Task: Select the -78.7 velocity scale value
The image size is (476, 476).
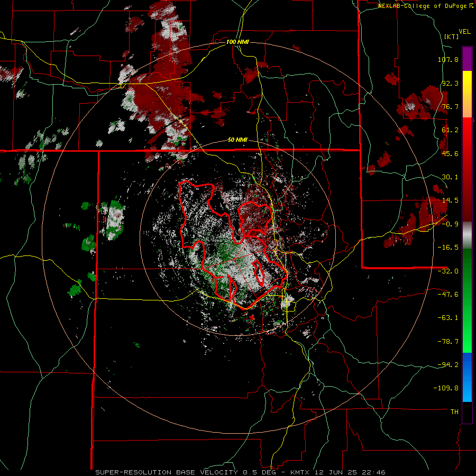Action: click(x=448, y=342)
